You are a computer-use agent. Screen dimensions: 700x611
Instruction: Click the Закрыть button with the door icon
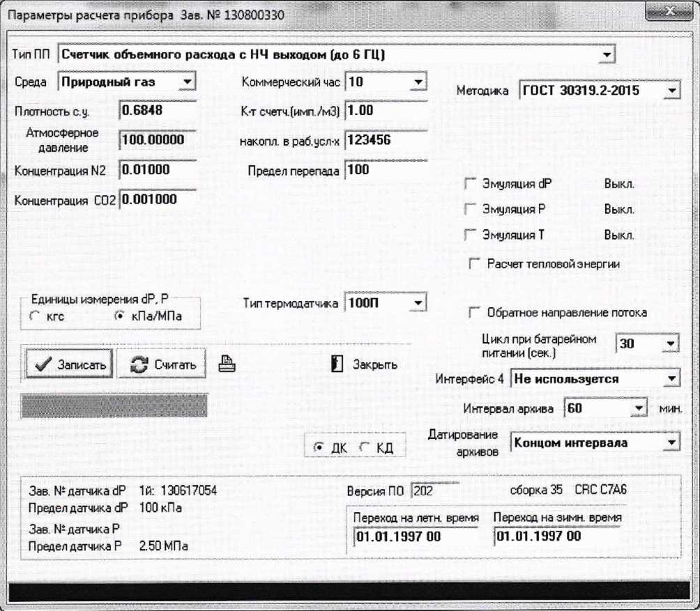(x=364, y=364)
